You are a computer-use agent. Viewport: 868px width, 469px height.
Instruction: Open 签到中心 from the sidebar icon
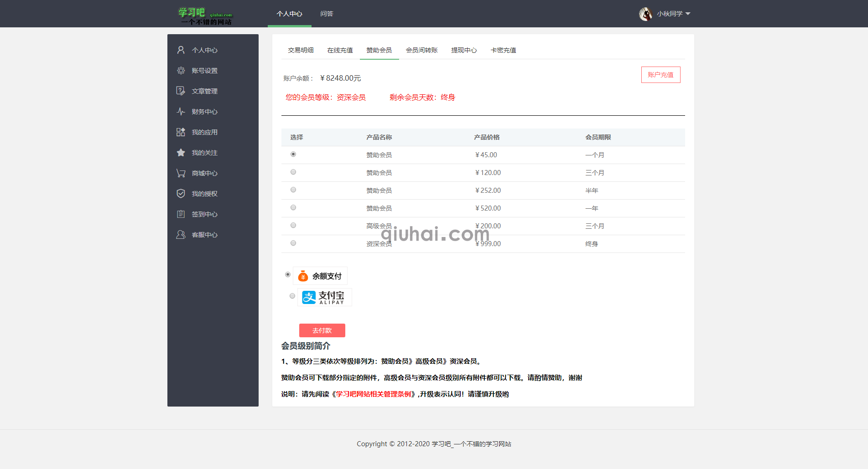click(181, 214)
